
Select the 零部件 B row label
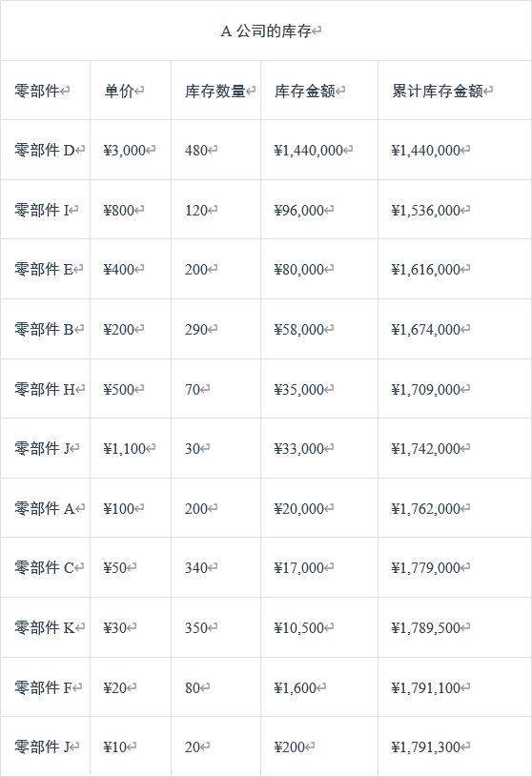pyautogui.click(x=44, y=329)
